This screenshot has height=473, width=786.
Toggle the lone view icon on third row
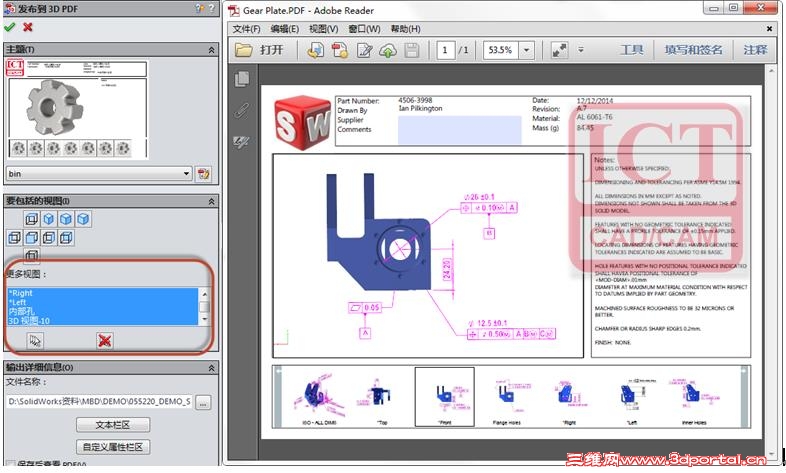32,256
